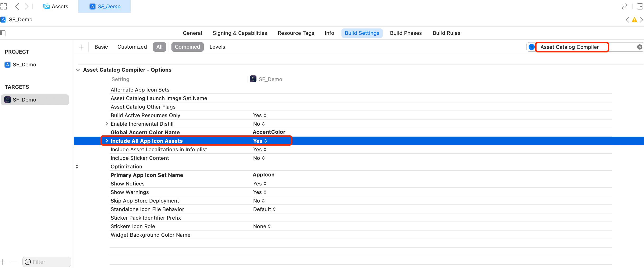Click the SF_Demo project icon in breadcrumb
The image size is (644, 268).
click(x=3, y=19)
